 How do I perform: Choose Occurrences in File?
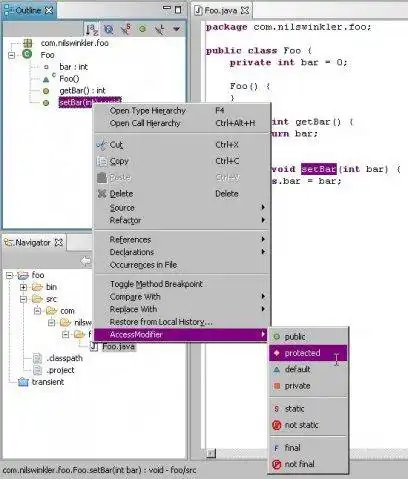click(x=181, y=265)
